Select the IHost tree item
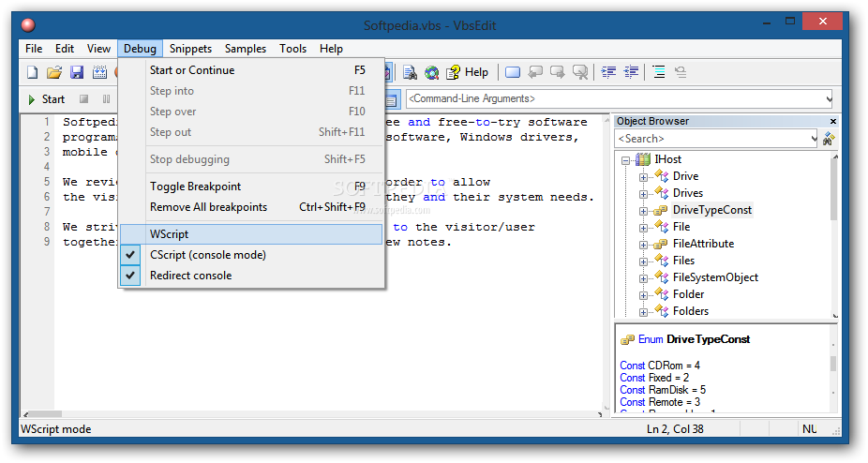The width and height of the screenshot is (868, 463). (667, 159)
